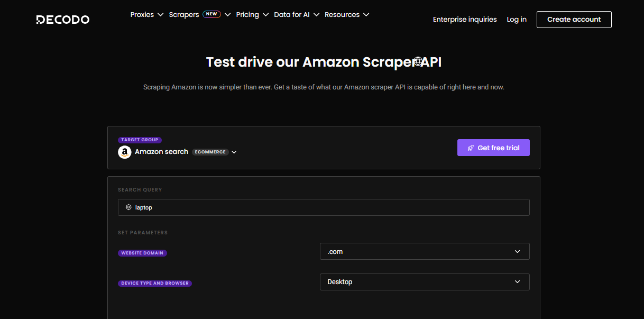Click the NEW badge beside Scrapers
644x319 pixels.
coord(211,14)
